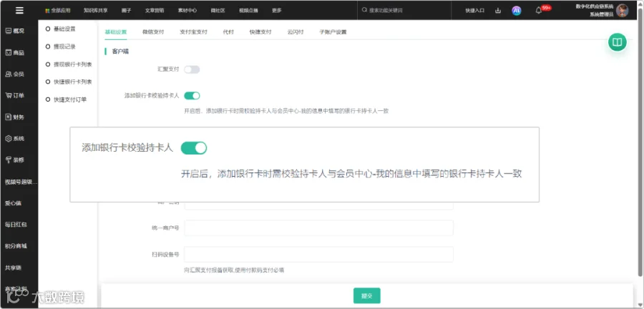The image size is (644, 309).
Task: Select 提现记录 in the secondary menu
Action: coord(64,46)
